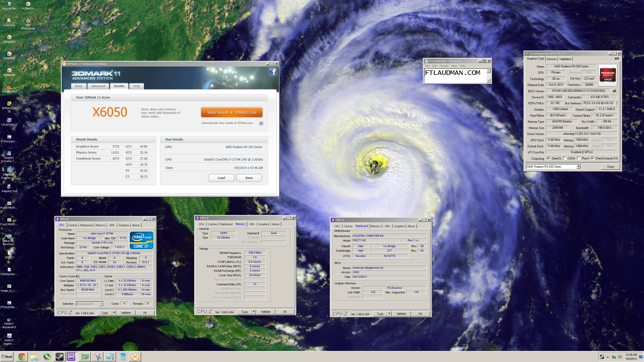Click inside the Notepad text area

pos(455,76)
